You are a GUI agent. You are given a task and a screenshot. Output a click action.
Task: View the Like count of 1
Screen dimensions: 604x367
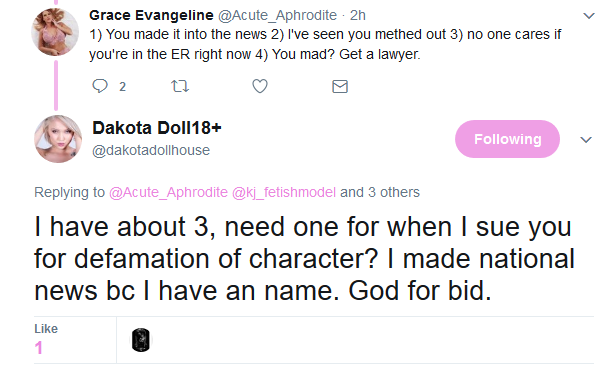pos(39,348)
